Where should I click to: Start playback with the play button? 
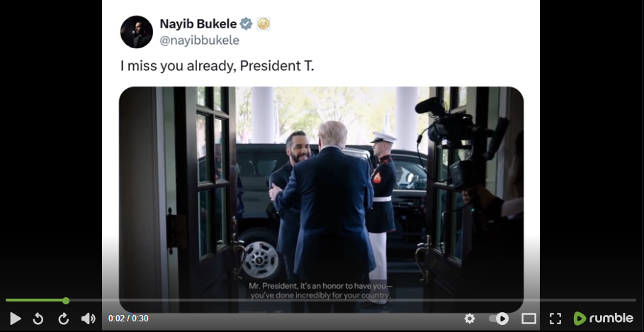point(15,319)
